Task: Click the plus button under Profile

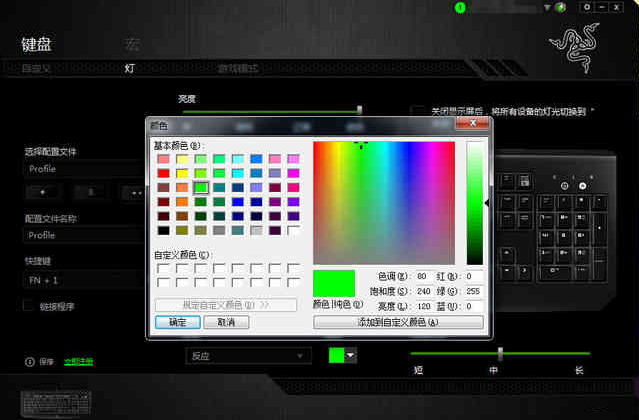Action: (43, 192)
